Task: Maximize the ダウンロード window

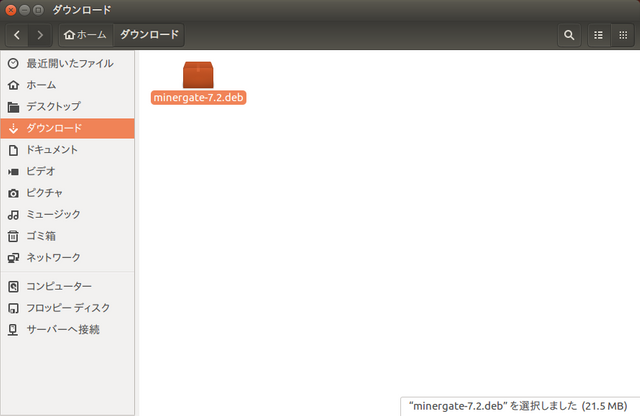Action: click(x=38, y=10)
